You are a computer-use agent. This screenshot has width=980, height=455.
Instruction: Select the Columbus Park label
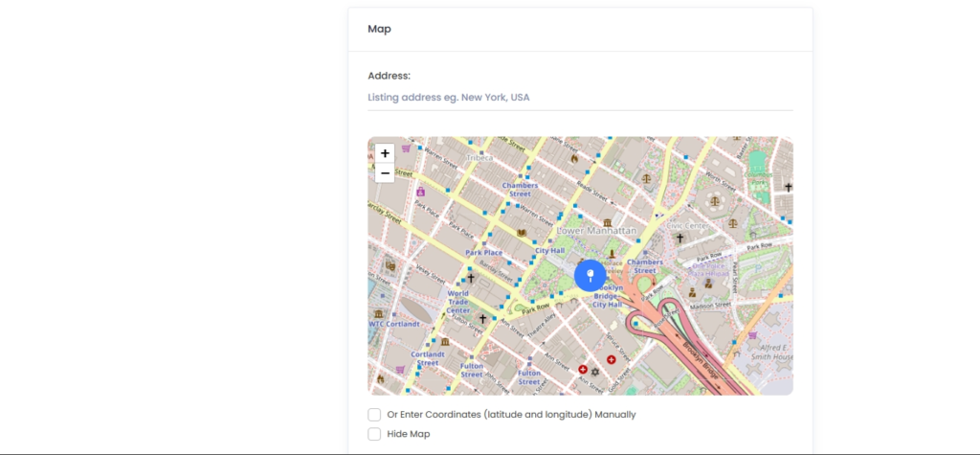pyautogui.click(x=758, y=179)
